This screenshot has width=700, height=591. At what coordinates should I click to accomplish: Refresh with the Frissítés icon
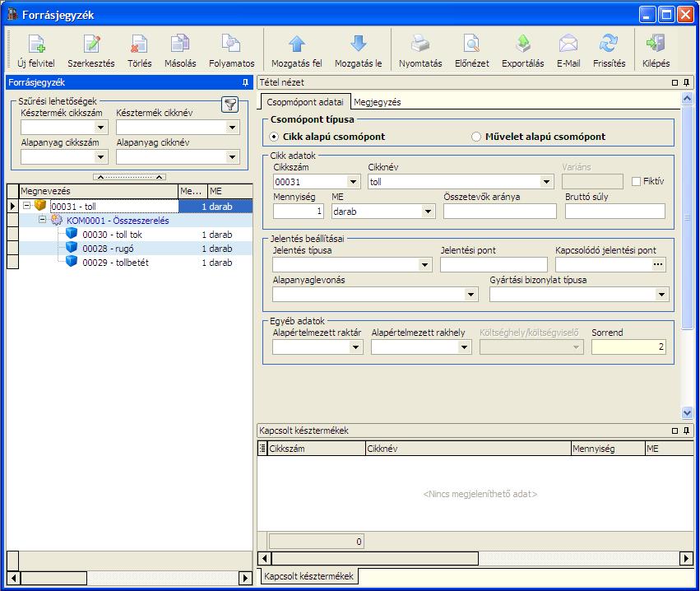click(609, 44)
